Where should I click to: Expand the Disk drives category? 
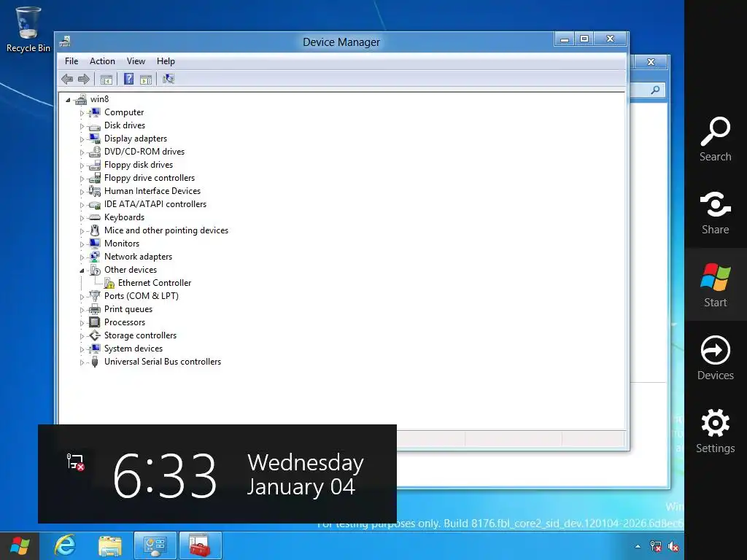[x=82, y=126]
